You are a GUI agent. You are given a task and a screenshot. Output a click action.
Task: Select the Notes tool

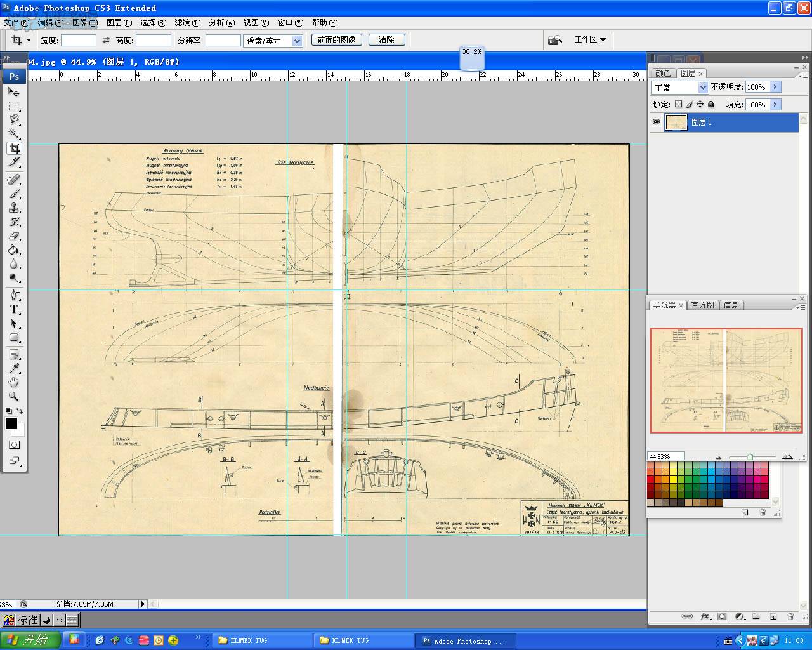pos(14,354)
